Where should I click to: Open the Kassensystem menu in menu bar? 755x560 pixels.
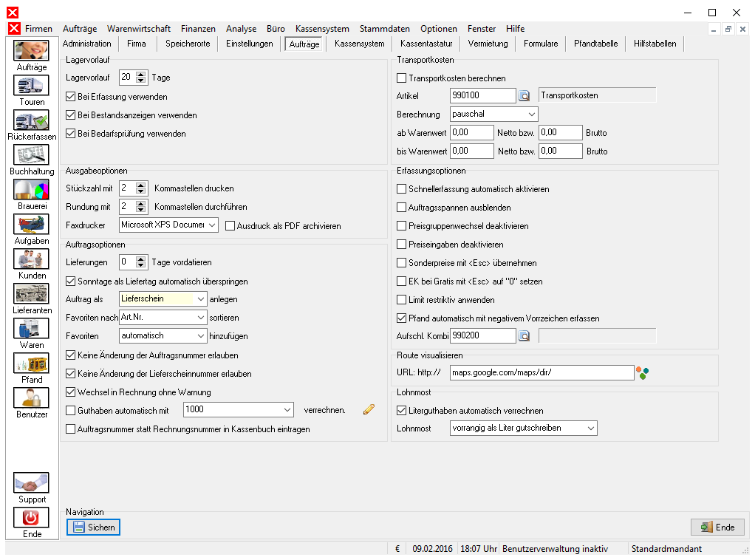pos(322,29)
